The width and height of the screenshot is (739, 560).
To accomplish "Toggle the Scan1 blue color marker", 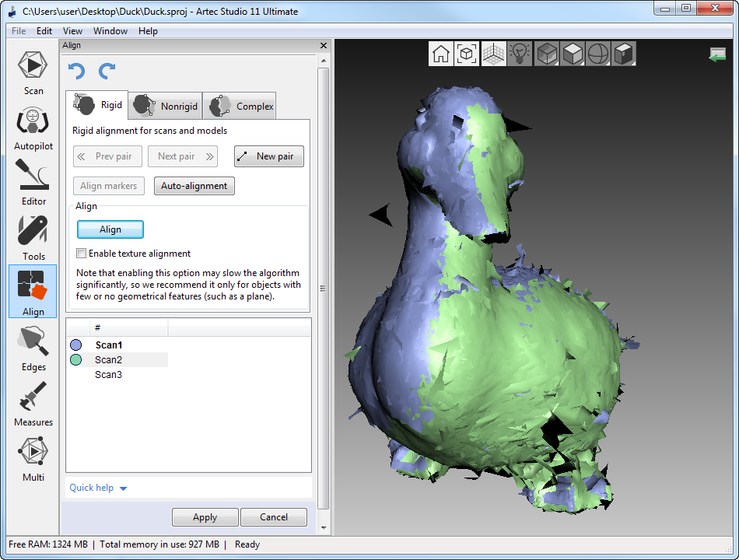I will 75,345.
